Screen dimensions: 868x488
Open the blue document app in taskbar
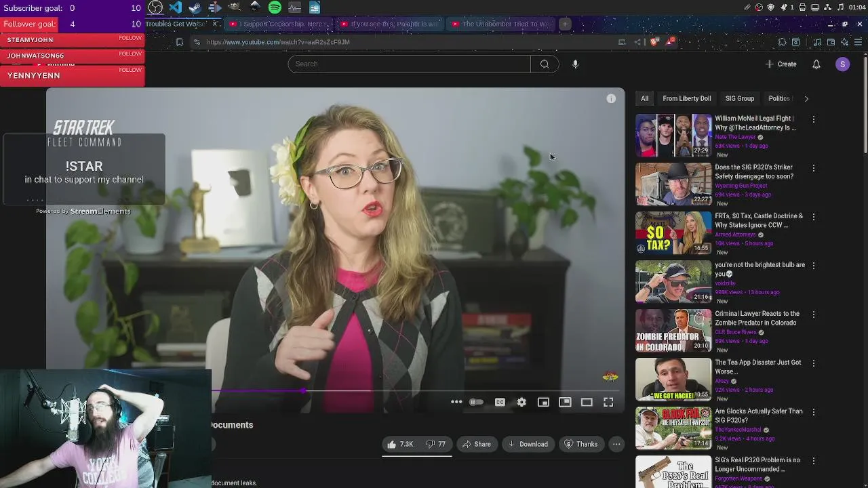[315, 7]
